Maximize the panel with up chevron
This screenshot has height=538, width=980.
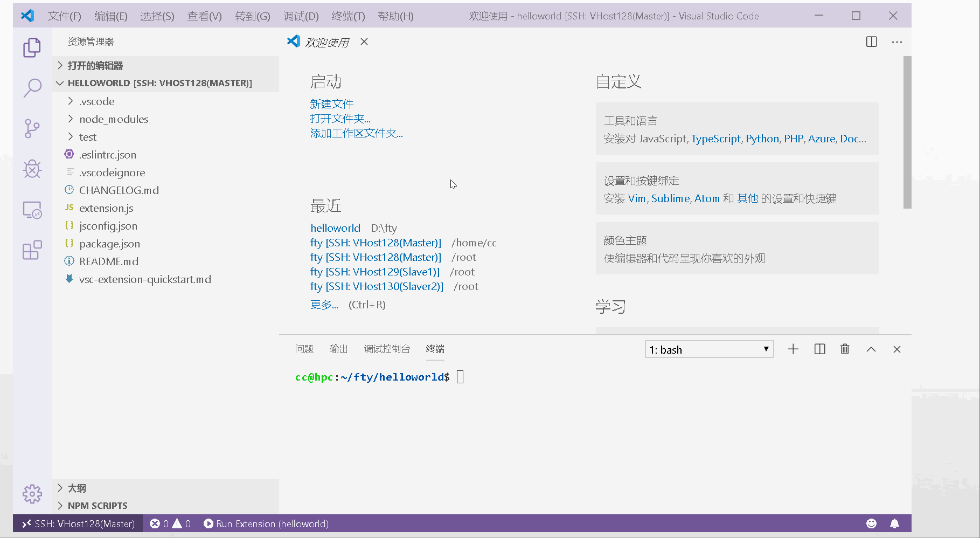[x=871, y=349]
